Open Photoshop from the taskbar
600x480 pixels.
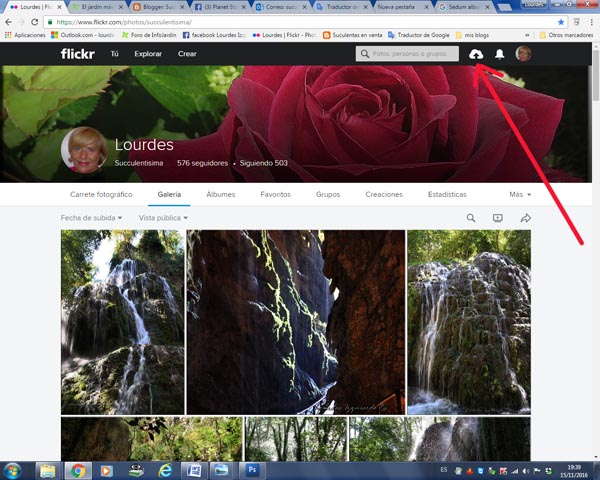pyautogui.click(x=252, y=470)
